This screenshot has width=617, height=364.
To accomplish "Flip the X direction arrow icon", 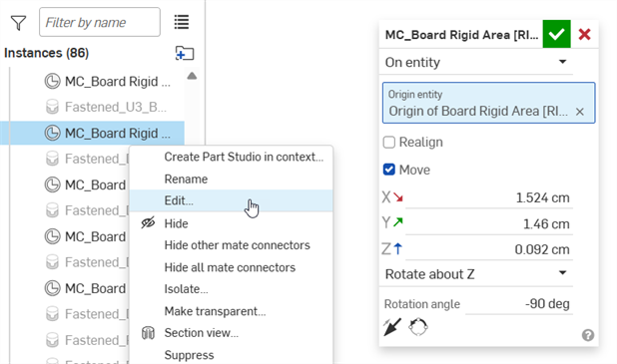I will pyautogui.click(x=398, y=196).
